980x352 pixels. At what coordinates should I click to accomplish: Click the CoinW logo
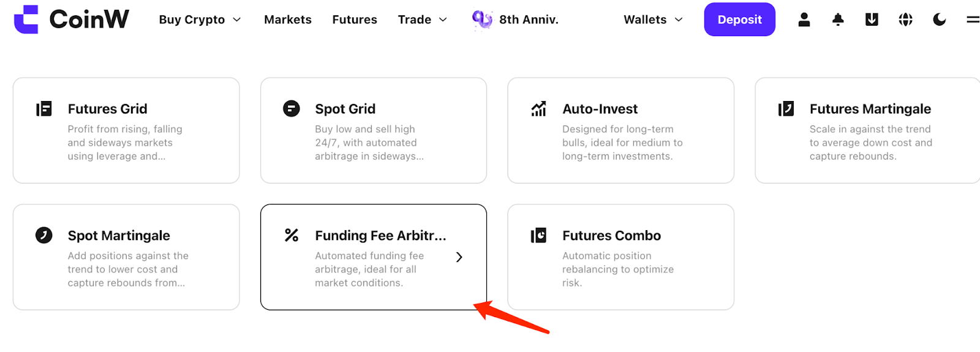(71, 19)
